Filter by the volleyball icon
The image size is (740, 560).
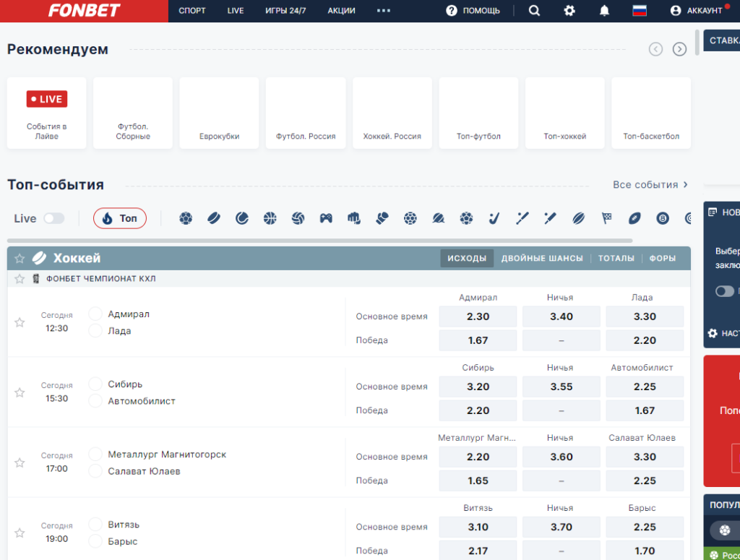298,218
